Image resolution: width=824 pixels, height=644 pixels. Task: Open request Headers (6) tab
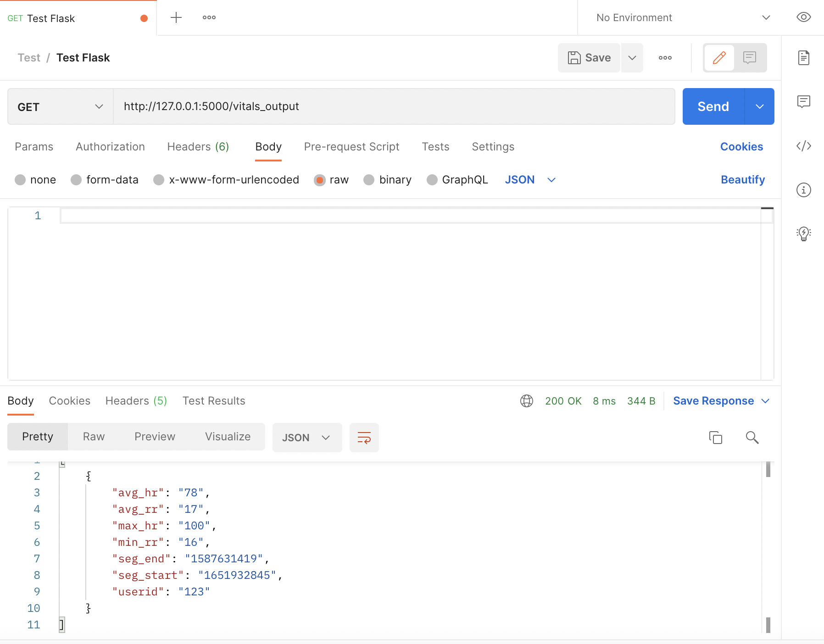point(198,147)
